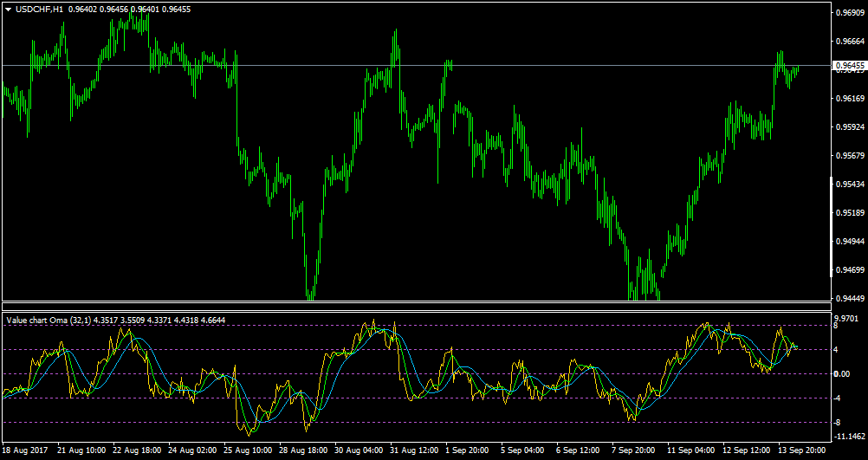This screenshot has width=868, height=460.
Task: Click the separator between chart and indicator window
Action: 416,306
